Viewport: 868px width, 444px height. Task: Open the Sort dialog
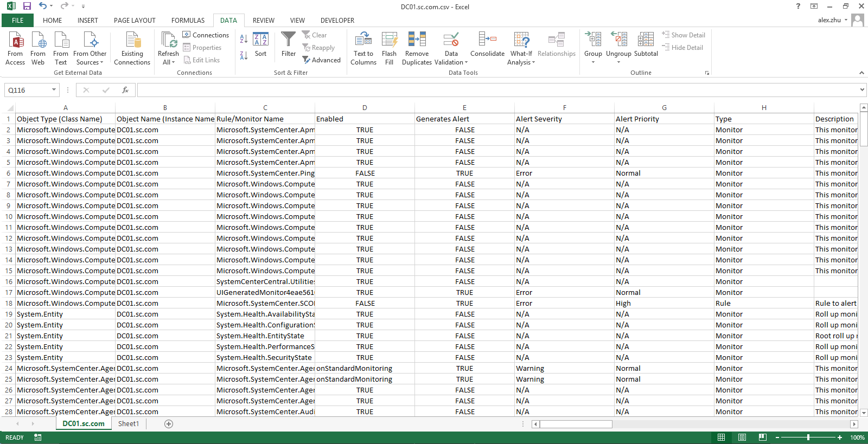(x=261, y=44)
